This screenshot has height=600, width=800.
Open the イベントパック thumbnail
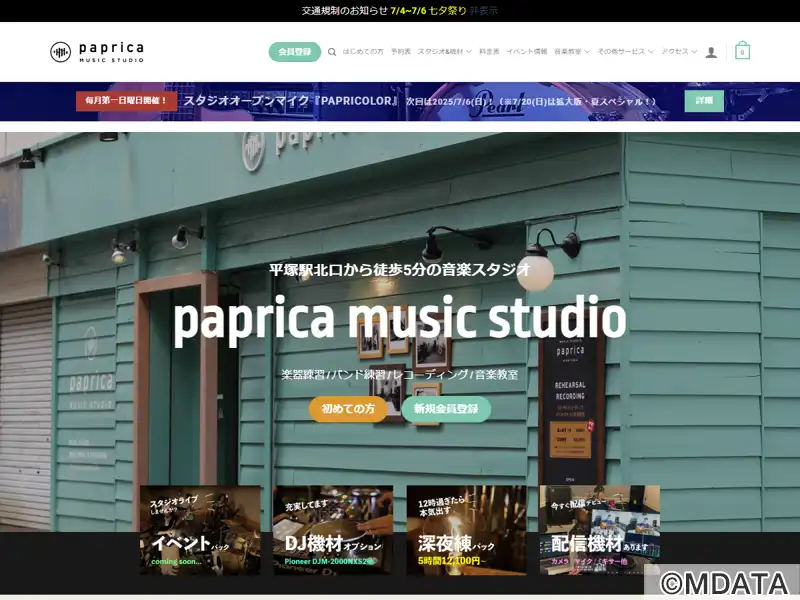click(200, 530)
